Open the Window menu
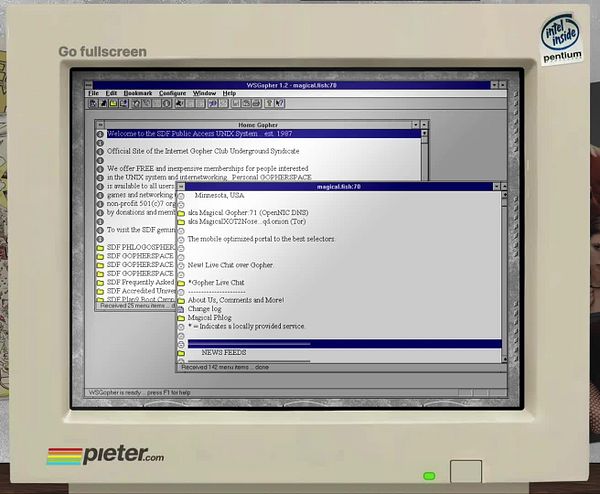 (204, 93)
